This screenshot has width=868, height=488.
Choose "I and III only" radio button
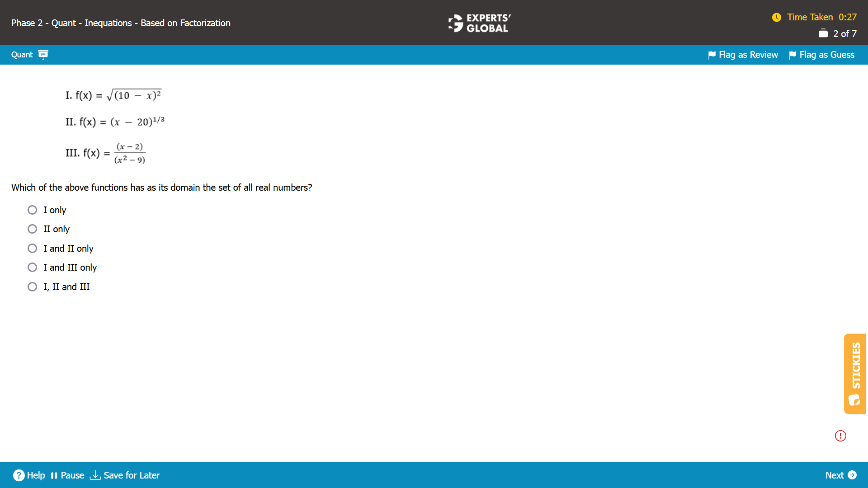(x=32, y=267)
